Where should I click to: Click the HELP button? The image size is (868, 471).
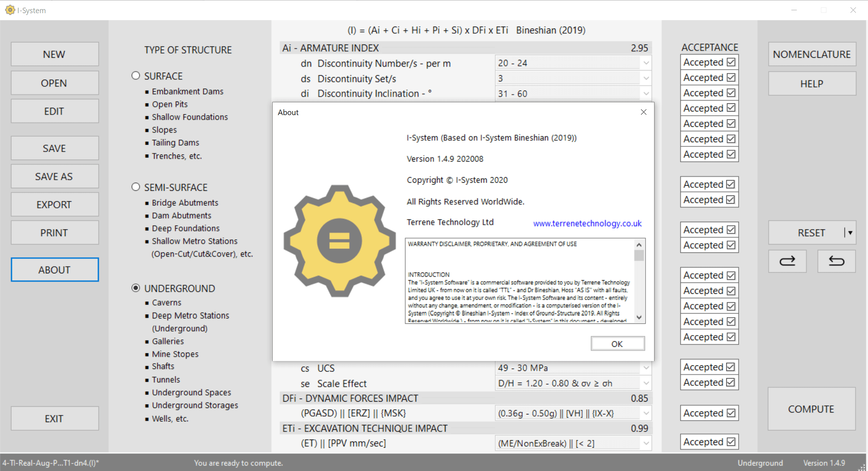[812, 84]
